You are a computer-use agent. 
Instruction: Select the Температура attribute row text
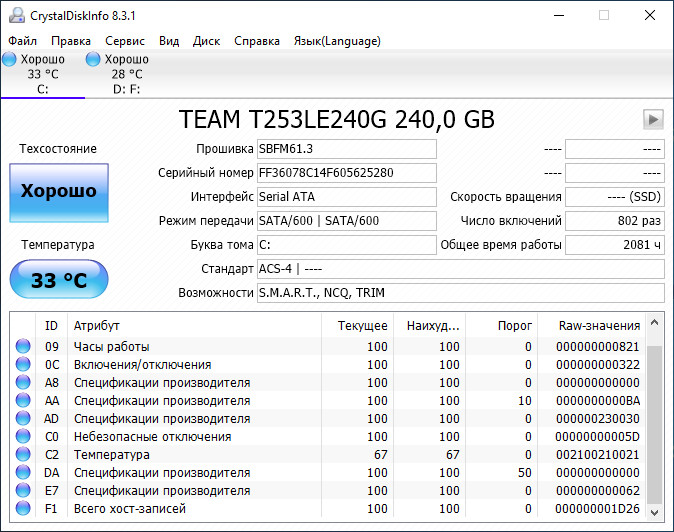click(x=112, y=455)
